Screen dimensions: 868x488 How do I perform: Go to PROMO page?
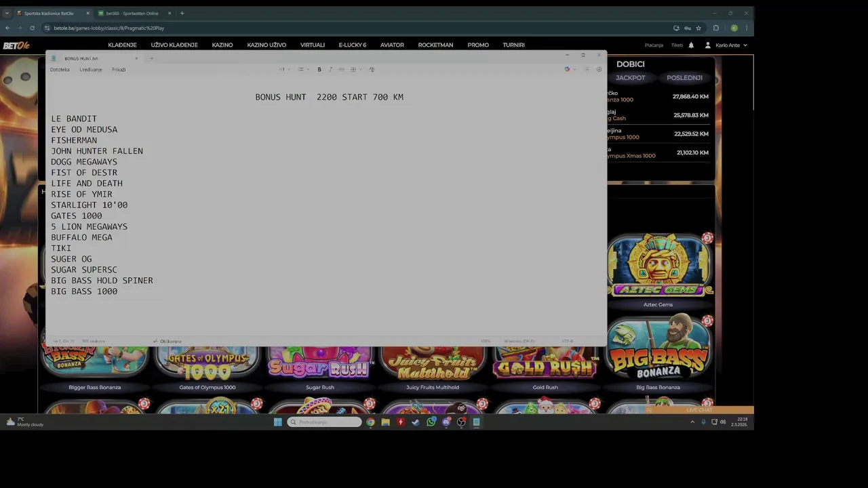tap(478, 45)
